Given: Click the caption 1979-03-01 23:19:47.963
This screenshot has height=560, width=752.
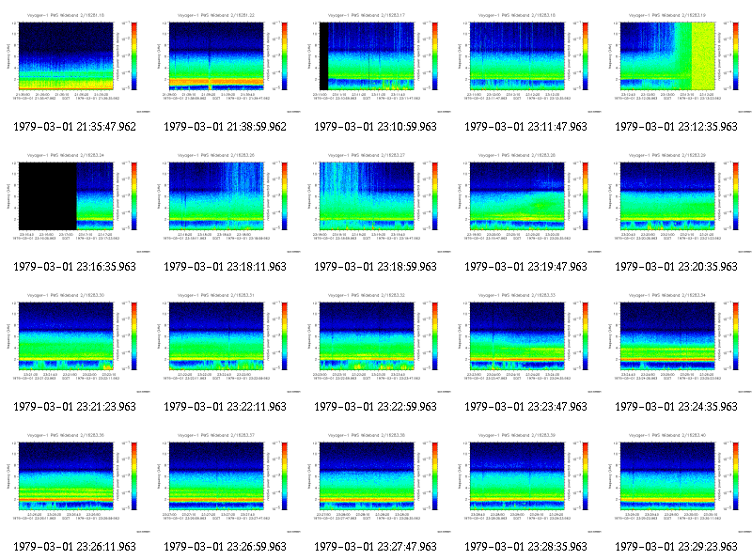Looking at the screenshot, I should [525, 267].
